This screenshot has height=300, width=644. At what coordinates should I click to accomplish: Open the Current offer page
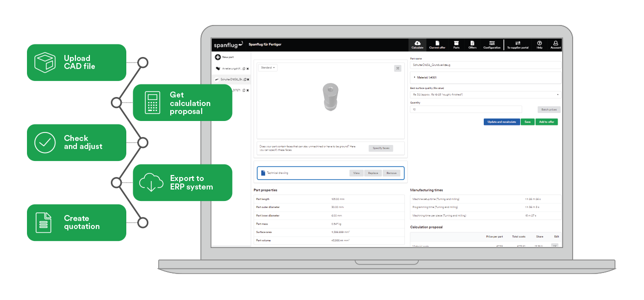[437, 45]
